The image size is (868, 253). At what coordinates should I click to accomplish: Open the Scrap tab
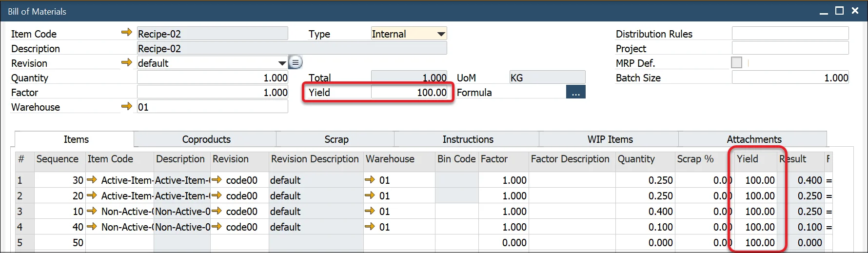coord(336,139)
